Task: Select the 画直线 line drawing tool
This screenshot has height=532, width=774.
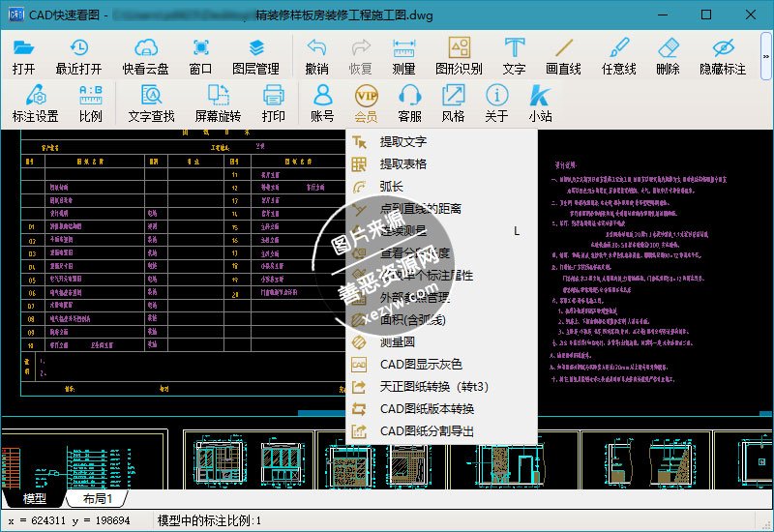Action: click(563, 57)
